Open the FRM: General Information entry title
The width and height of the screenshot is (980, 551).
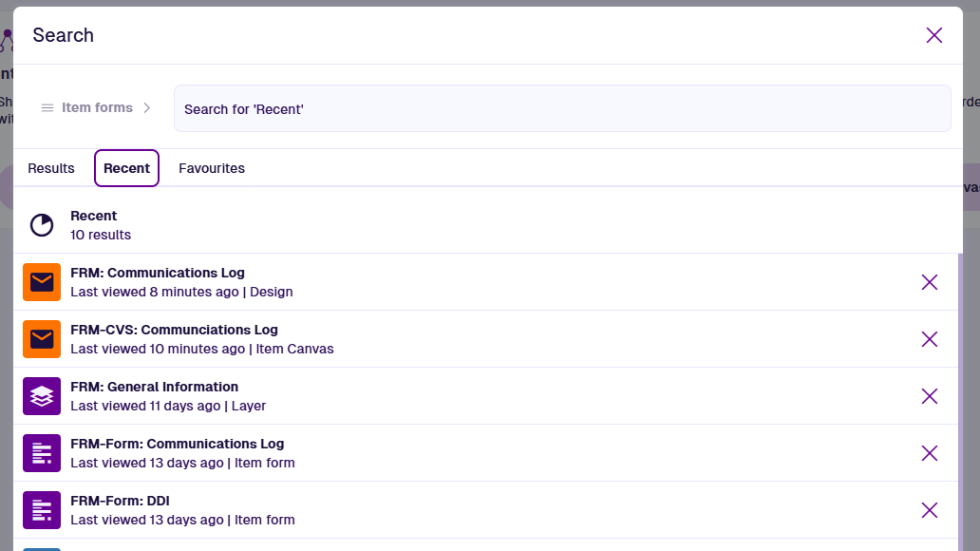click(x=154, y=387)
